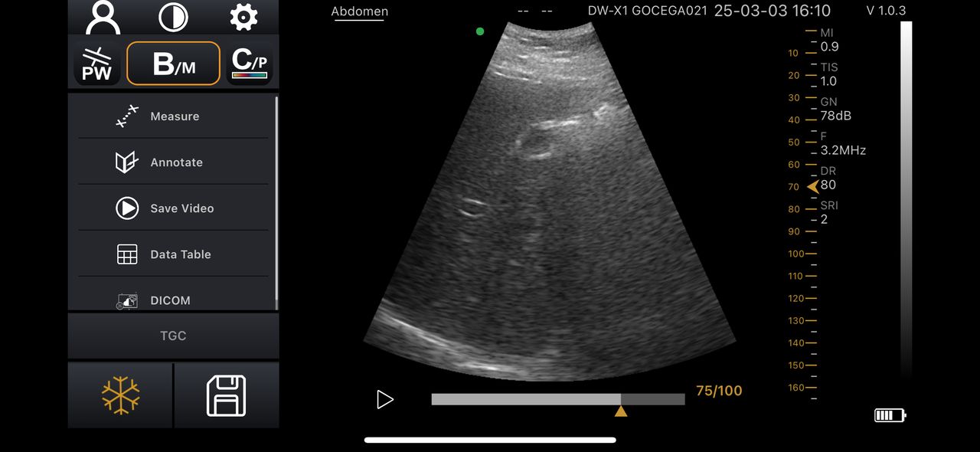980x452 pixels.
Task: Switch to C/P color mode
Action: [250, 64]
